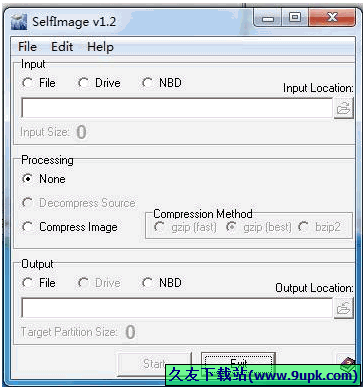Click the Input Location browse folder icon
The image size is (364, 389).
click(x=343, y=108)
